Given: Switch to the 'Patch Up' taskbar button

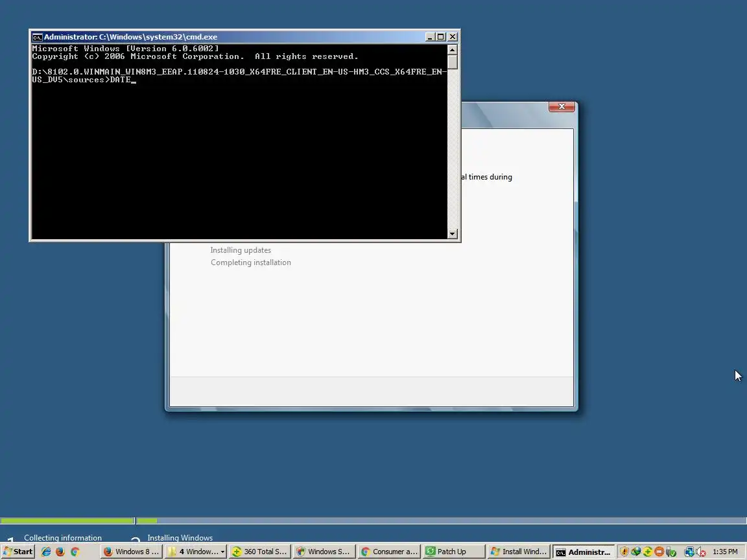Looking at the screenshot, I should (x=453, y=552).
